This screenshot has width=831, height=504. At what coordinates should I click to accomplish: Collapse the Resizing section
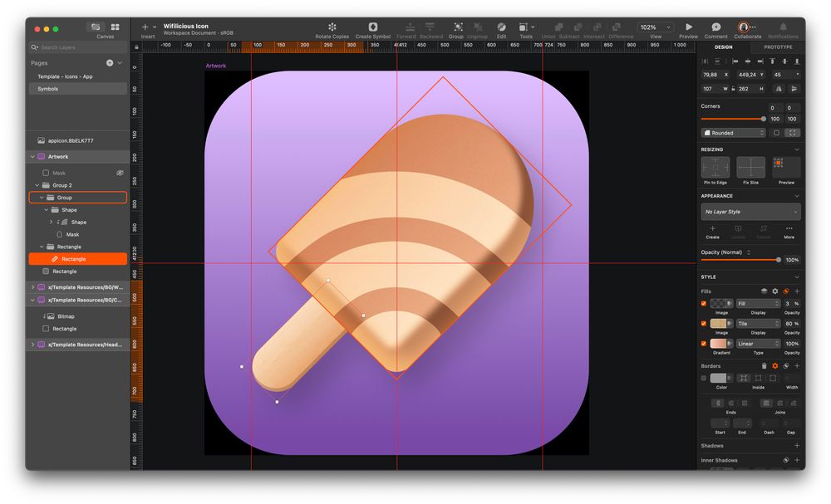click(x=797, y=149)
